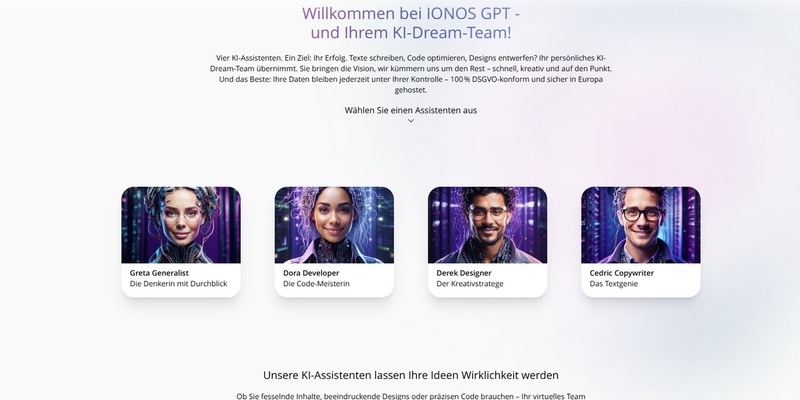Click the 'Dora Developer' name label
This screenshot has width=800, height=400.
click(311, 273)
